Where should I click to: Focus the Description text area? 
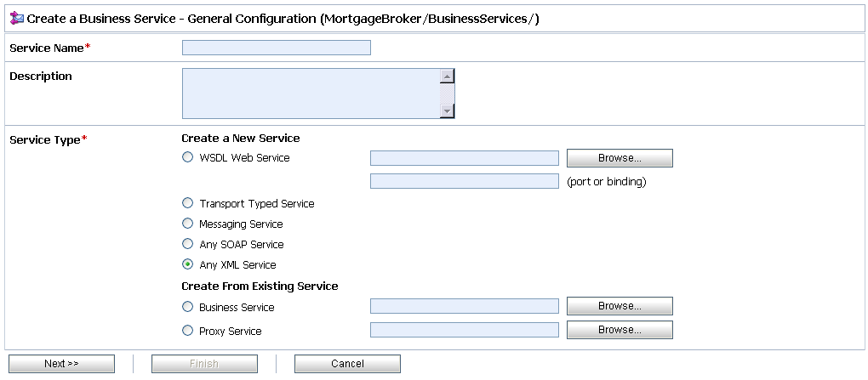pyautogui.click(x=311, y=94)
